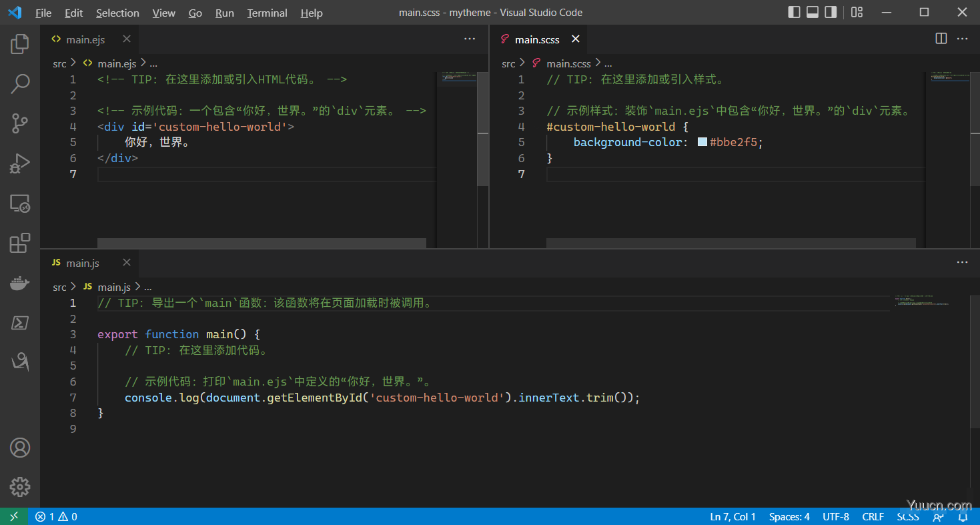Click horizontal scrollbar of main.ejs editor
This screenshot has width=980, height=525.
[x=262, y=243]
